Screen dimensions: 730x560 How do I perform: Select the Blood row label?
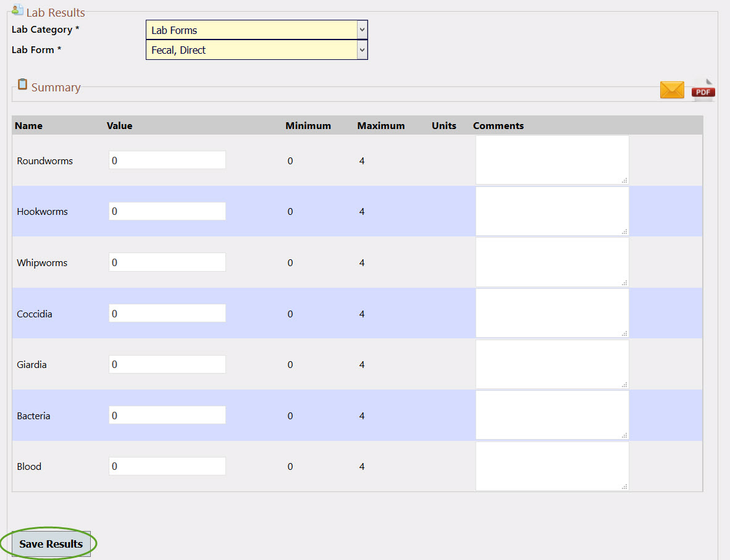pyautogui.click(x=29, y=466)
